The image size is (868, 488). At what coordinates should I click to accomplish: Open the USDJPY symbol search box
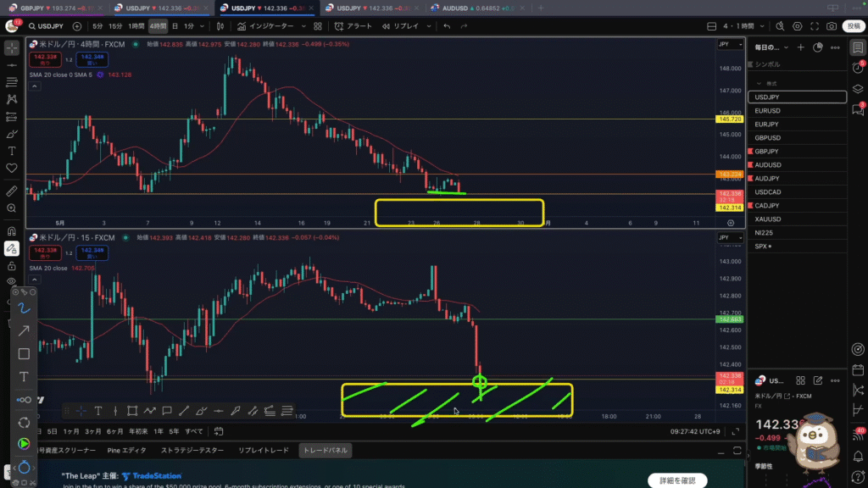46,26
